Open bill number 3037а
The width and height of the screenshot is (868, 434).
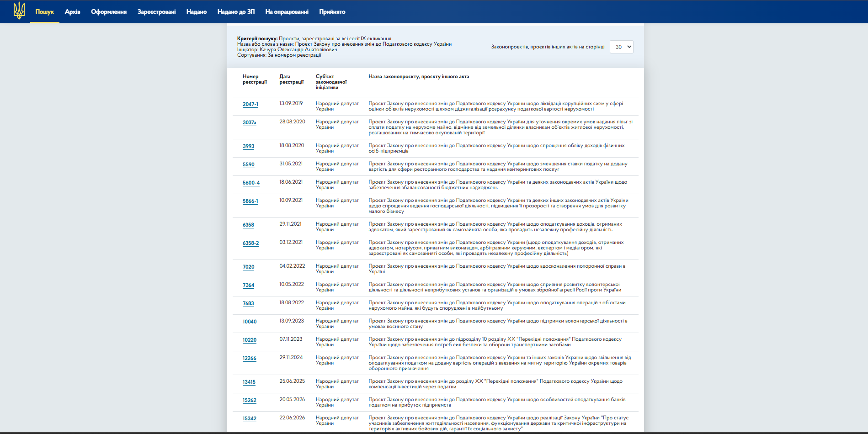250,122
